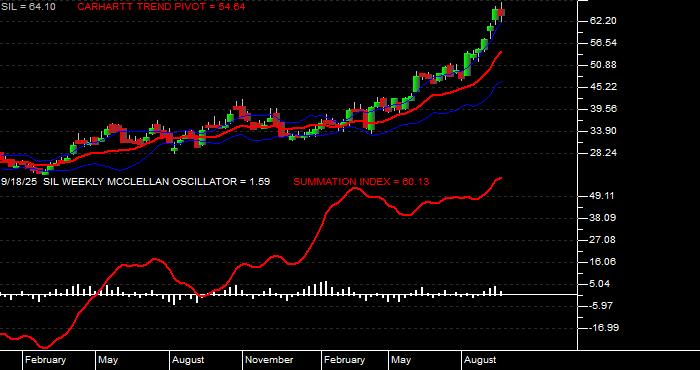Click the second February time-axis label
The image size is (700, 370).
pos(344,360)
